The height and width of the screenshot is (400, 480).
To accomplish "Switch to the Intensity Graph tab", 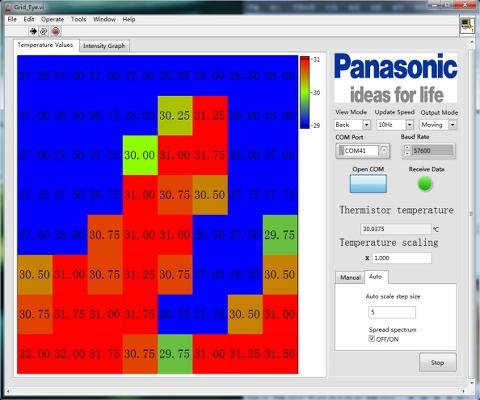I will click(104, 46).
